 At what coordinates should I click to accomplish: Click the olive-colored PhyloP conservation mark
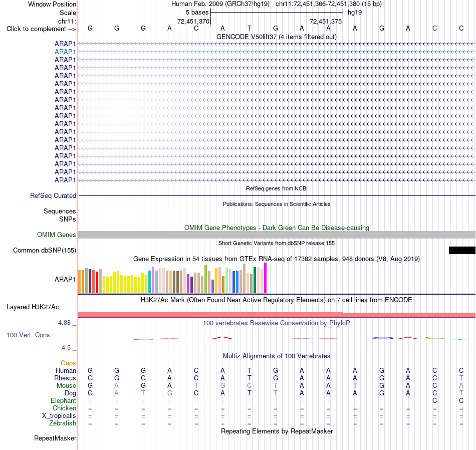435,338
